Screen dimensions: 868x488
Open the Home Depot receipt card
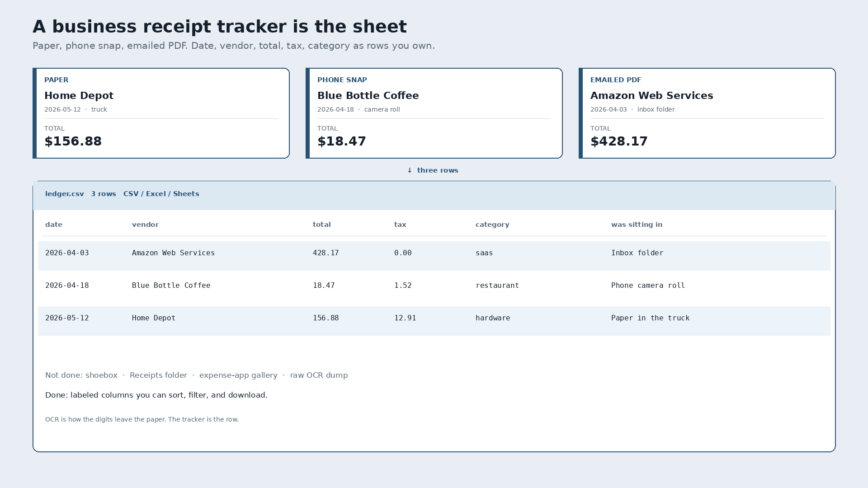[161, 113]
